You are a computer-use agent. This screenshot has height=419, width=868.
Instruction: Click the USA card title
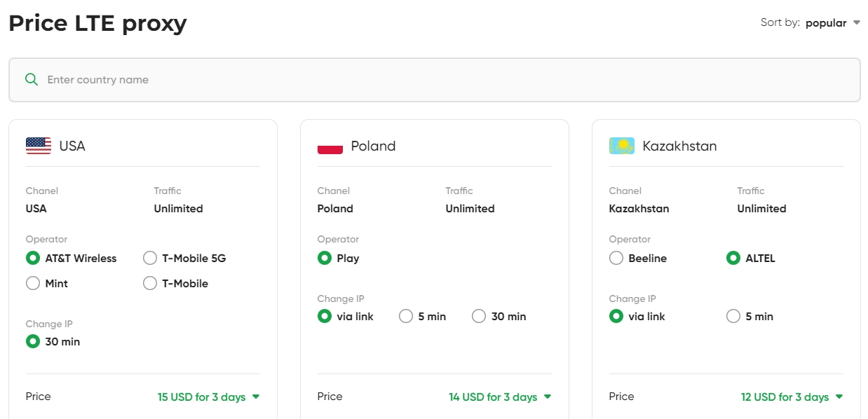click(x=72, y=146)
